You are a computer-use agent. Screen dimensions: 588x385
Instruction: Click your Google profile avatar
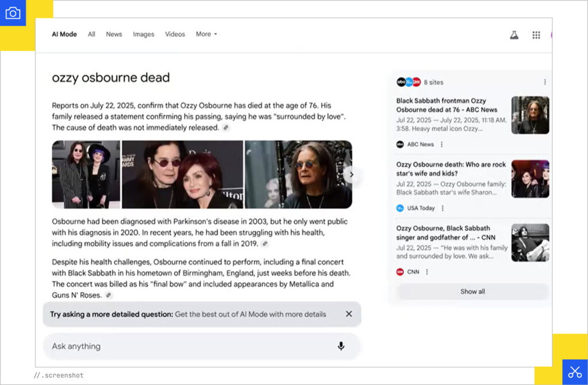(552, 34)
